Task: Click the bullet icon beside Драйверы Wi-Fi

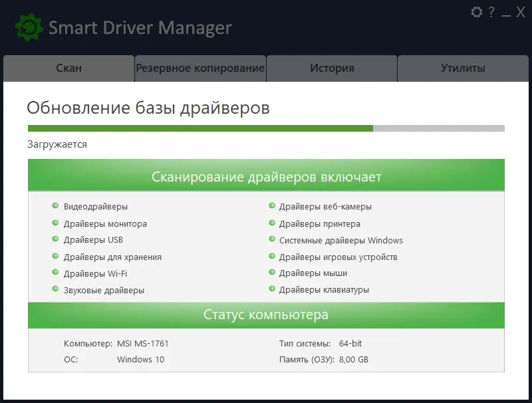Action: [57, 273]
